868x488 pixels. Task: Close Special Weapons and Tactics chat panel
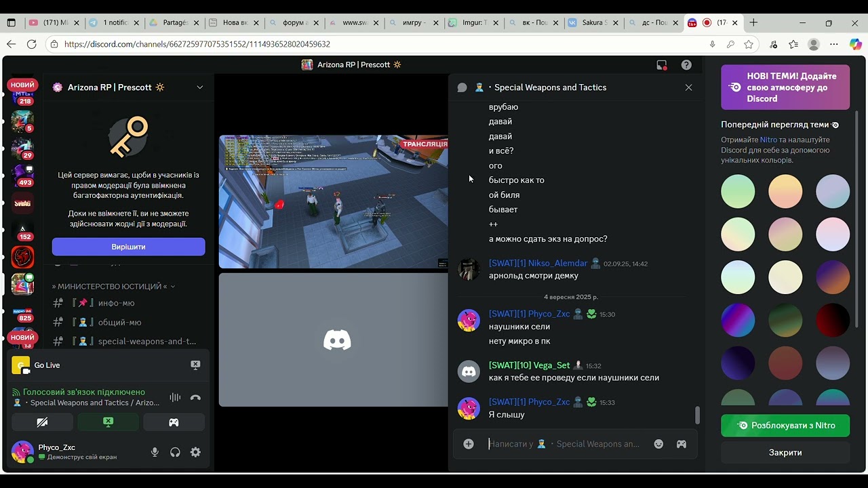(x=688, y=87)
